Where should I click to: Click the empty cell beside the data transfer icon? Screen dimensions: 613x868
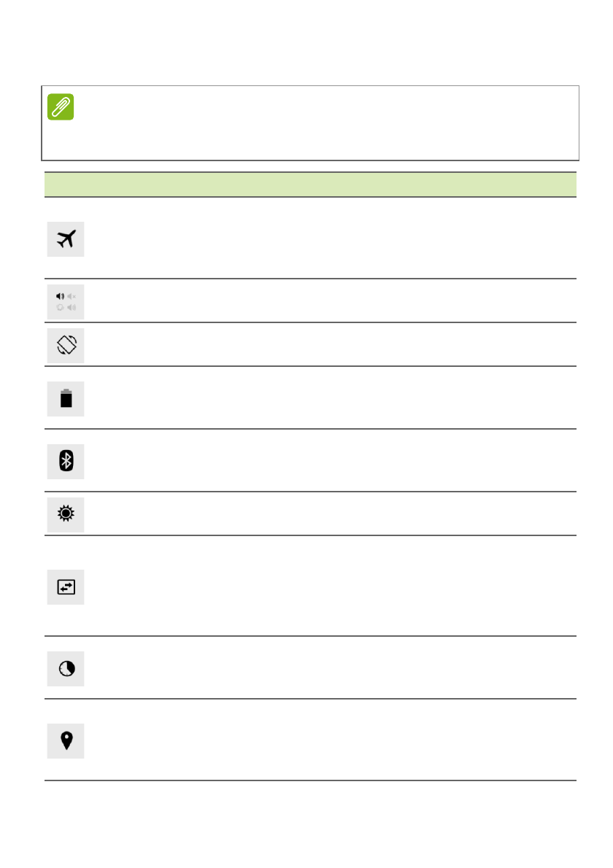[x=328, y=586]
